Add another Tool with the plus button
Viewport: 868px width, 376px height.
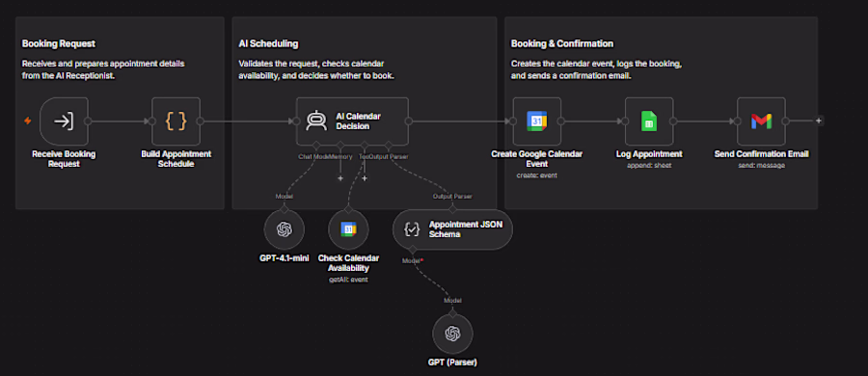click(365, 178)
